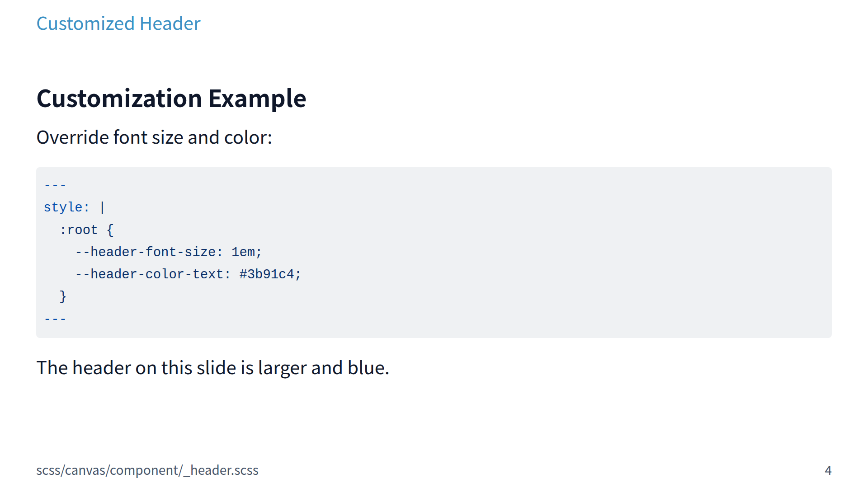
Task: Click the ":root" selector in the code
Action: (79, 230)
